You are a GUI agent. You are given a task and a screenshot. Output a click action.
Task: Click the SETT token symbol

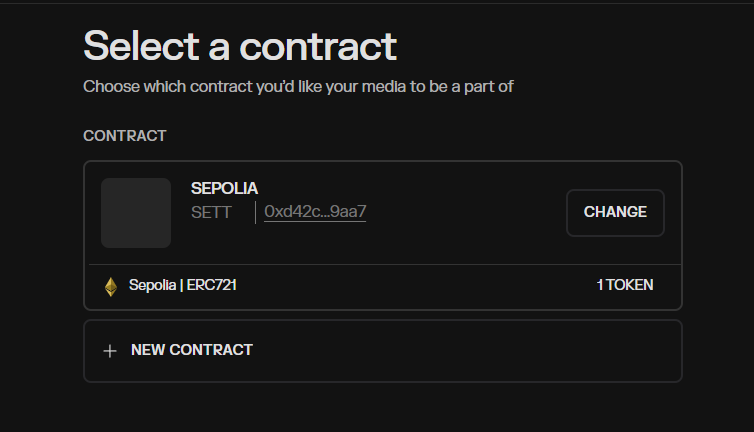(211, 212)
